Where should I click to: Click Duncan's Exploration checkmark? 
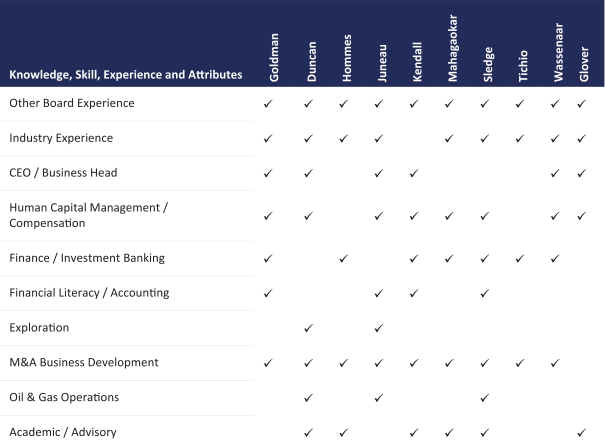[308, 327]
